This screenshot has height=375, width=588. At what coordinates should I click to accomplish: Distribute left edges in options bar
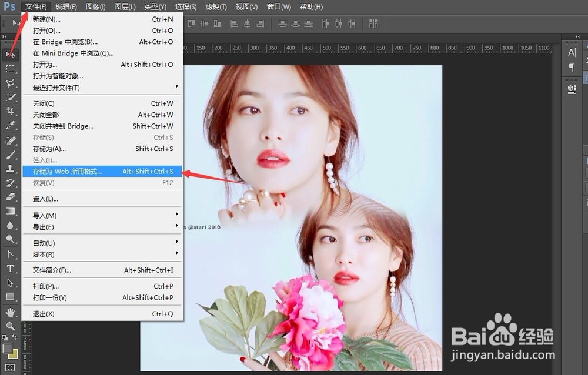pyautogui.click(x=326, y=24)
